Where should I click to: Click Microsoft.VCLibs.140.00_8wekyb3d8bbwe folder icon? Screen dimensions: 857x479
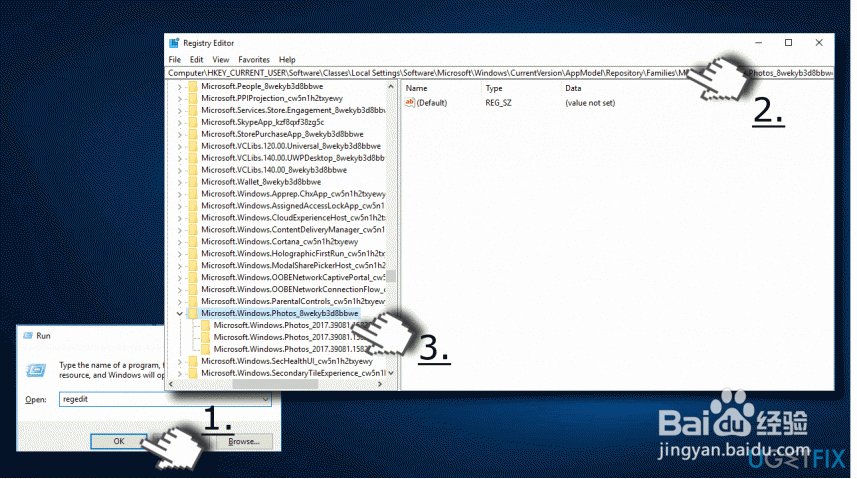192,170
